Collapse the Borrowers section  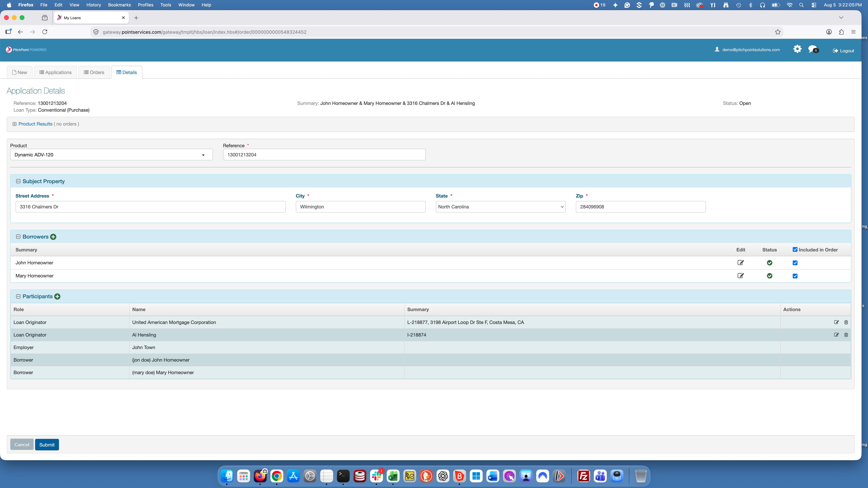pos(18,237)
